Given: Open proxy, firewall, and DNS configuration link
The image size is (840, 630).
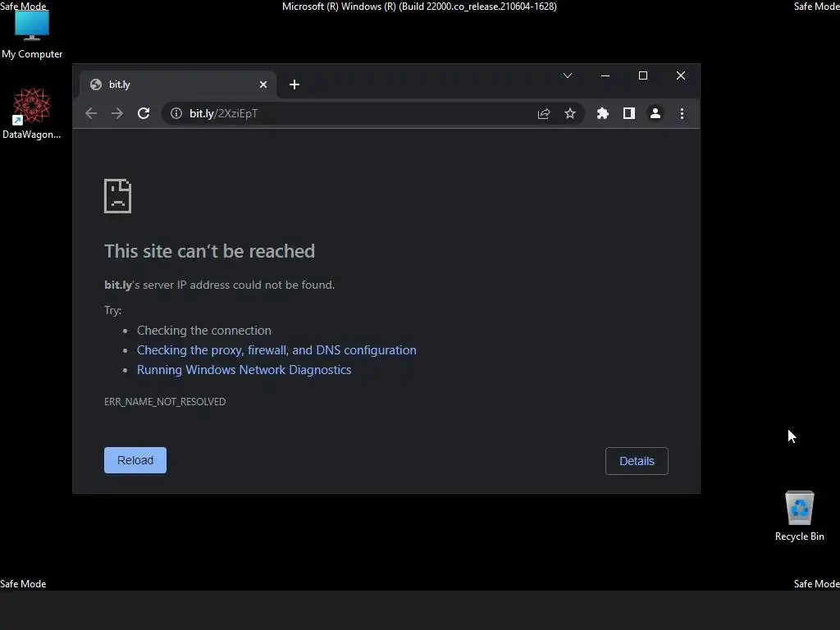Looking at the screenshot, I should (276, 349).
